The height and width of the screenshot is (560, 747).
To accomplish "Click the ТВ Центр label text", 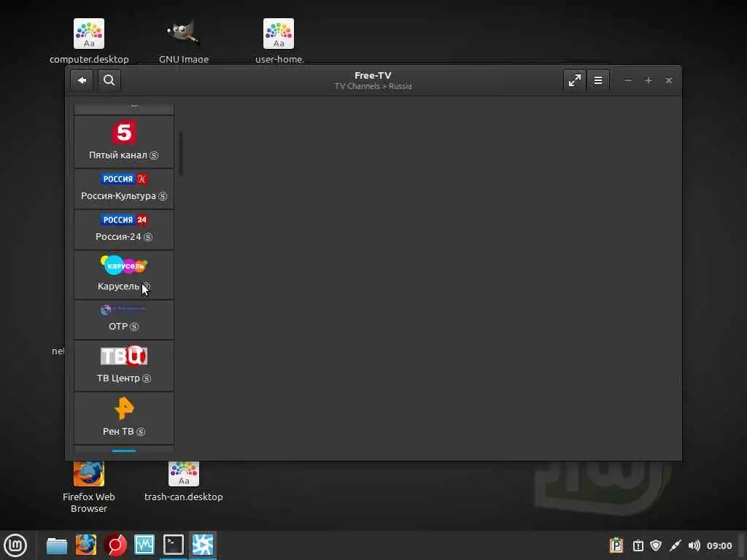I will tap(118, 378).
